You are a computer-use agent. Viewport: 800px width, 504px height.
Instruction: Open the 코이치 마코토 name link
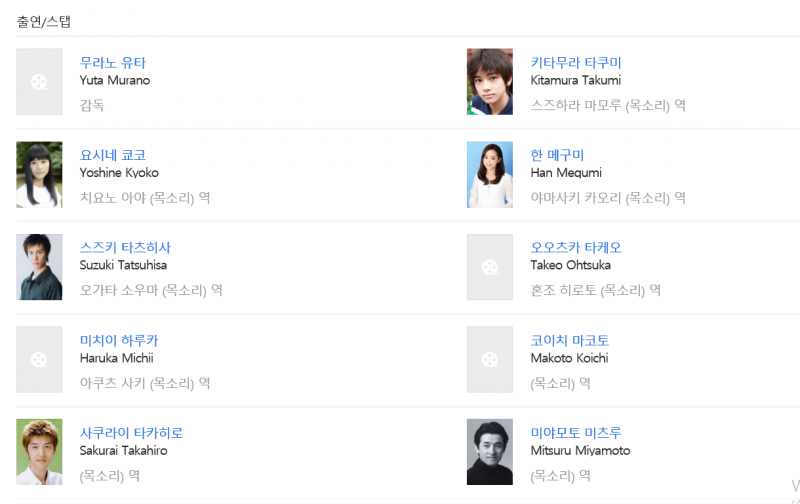click(x=570, y=340)
